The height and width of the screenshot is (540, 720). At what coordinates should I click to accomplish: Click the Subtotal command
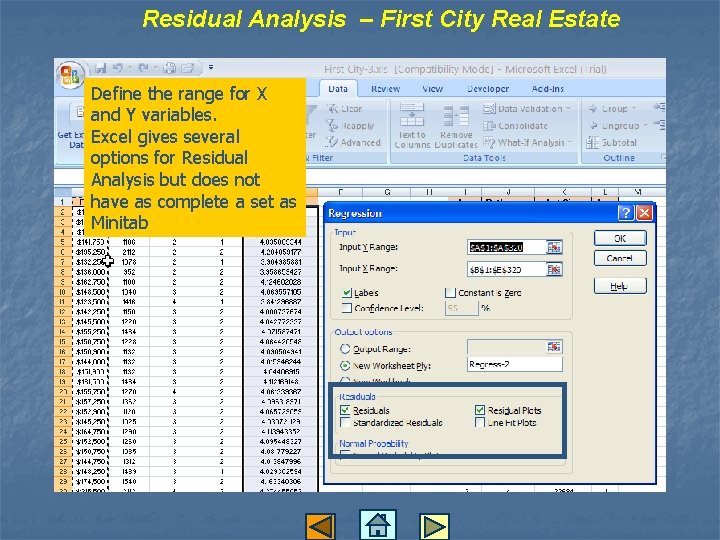point(612,143)
